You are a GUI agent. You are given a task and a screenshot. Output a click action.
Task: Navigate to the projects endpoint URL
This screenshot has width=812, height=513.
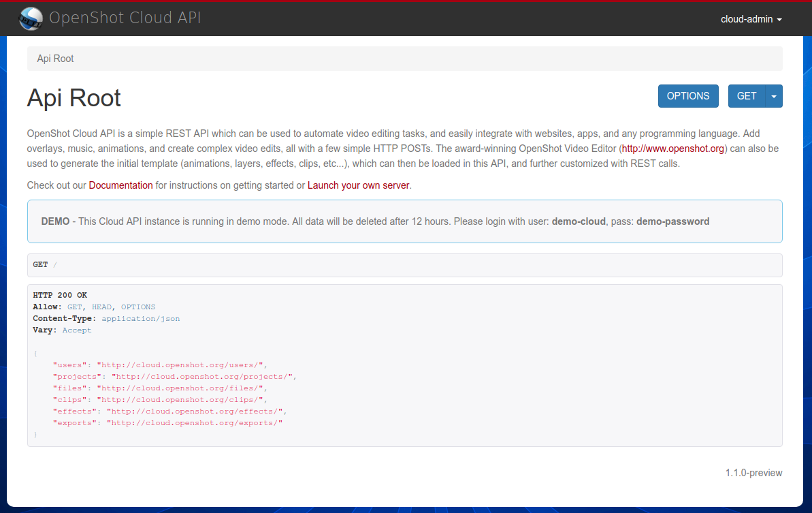point(202,377)
